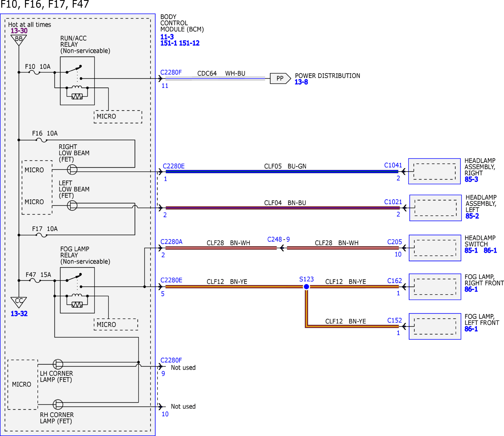Open page reference link 13-30
504x436 pixels.
19,31
